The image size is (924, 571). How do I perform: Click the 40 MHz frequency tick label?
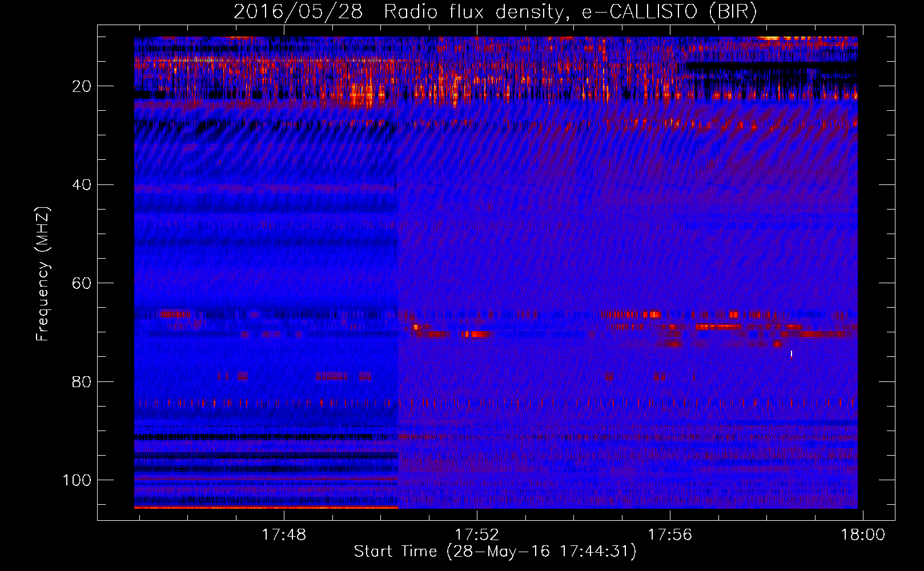pyautogui.click(x=82, y=185)
